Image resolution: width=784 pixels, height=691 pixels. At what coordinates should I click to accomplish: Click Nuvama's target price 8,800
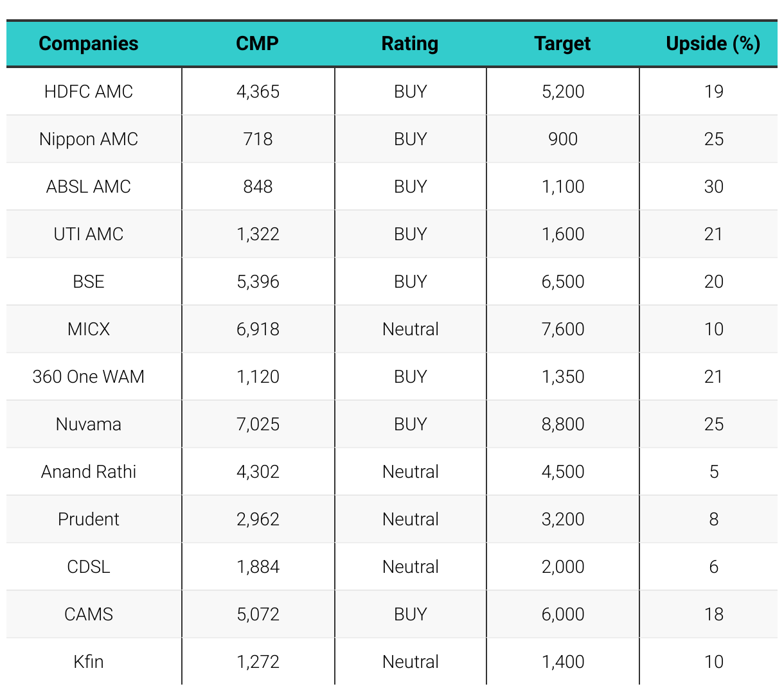(x=563, y=424)
